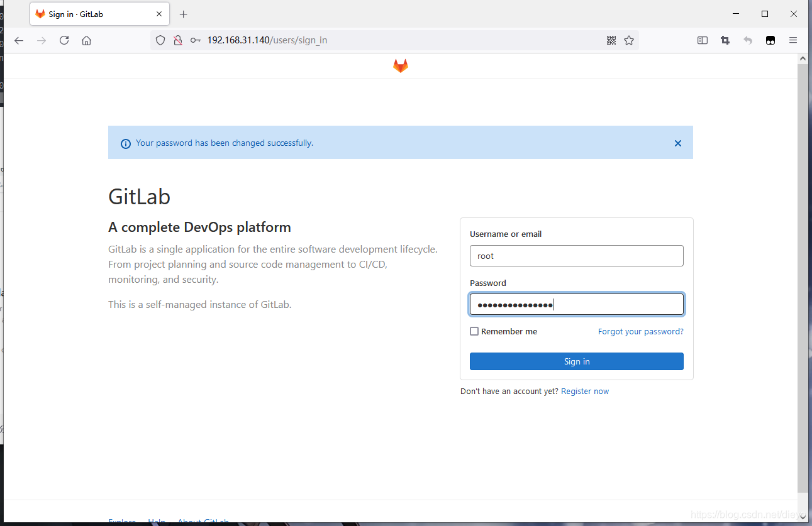Open the Forgot your password link
The height and width of the screenshot is (526, 812).
640,331
